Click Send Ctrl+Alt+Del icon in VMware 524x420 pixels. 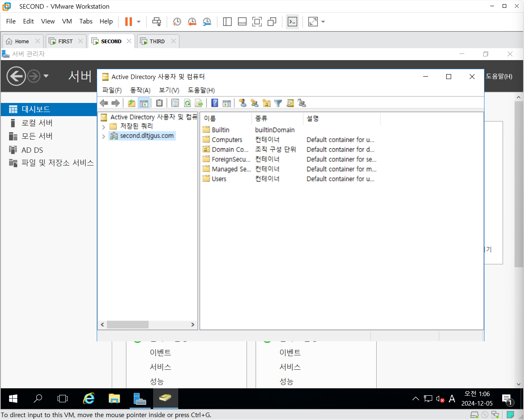tap(157, 21)
